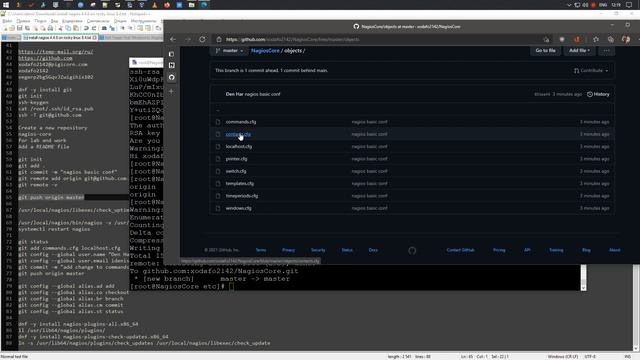The image size is (640, 360).
Task: Open GitHub Terms footer link
Action: pyautogui.click(x=260, y=250)
